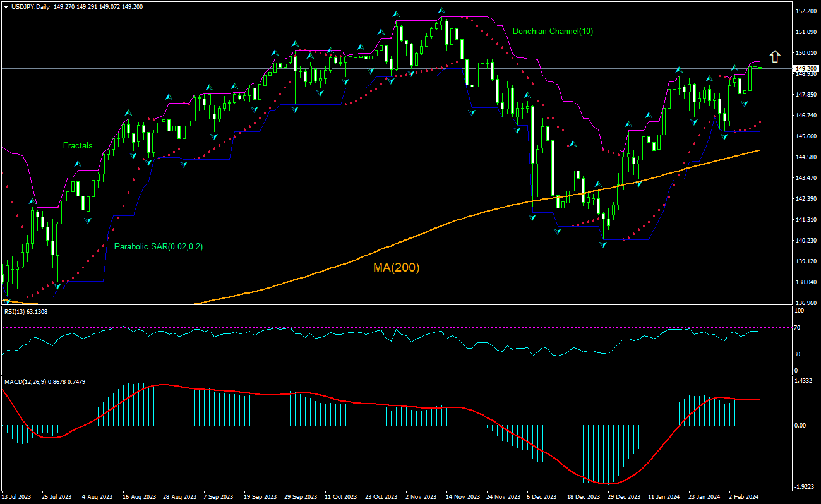Click the current price tag 149.200
Image resolution: width=821 pixels, height=504 pixels.
click(x=805, y=68)
